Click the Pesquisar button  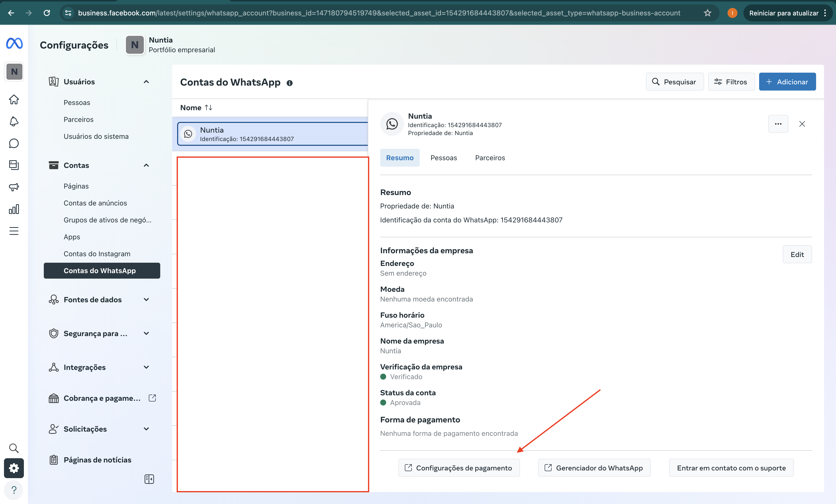675,82
